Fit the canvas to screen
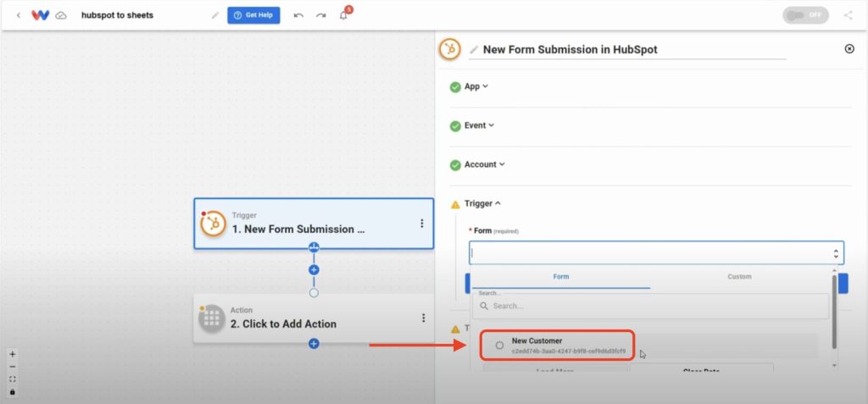The width and height of the screenshot is (868, 404). [12, 379]
